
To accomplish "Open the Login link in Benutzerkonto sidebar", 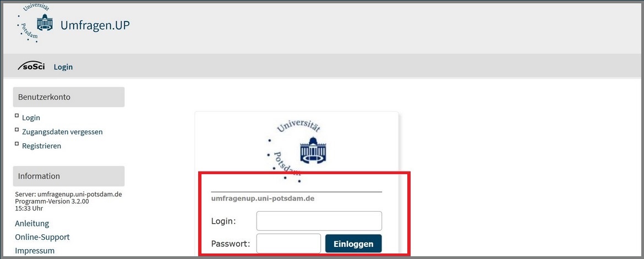I will click(31, 117).
